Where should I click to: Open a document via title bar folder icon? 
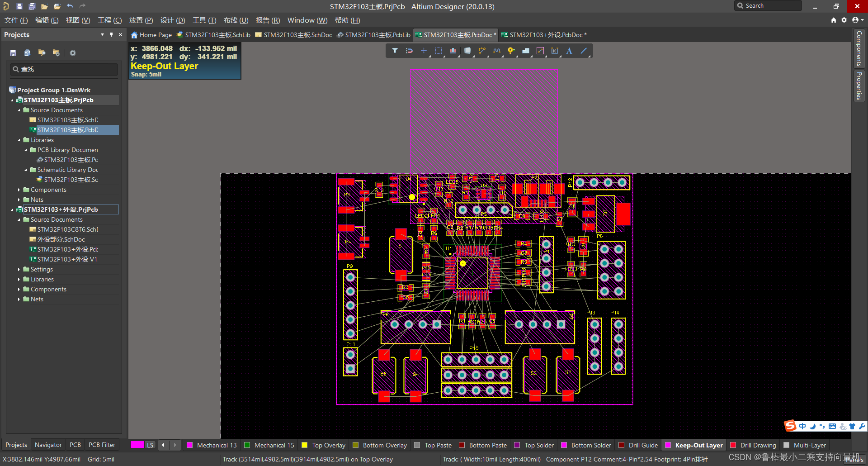(44, 6)
